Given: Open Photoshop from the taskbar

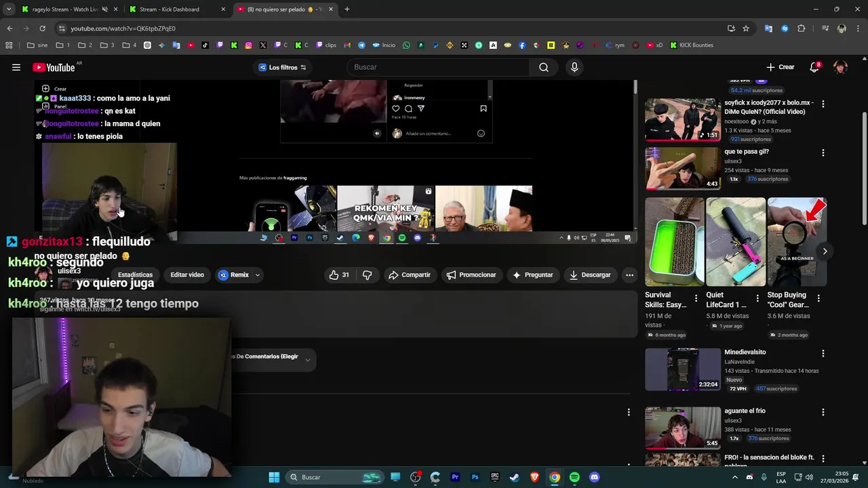Looking at the screenshot, I should pyautogui.click(x=475, y=477).
